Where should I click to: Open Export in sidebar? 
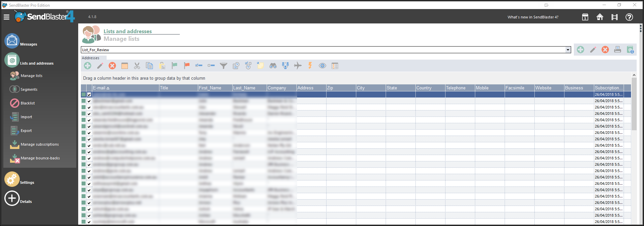21,131
